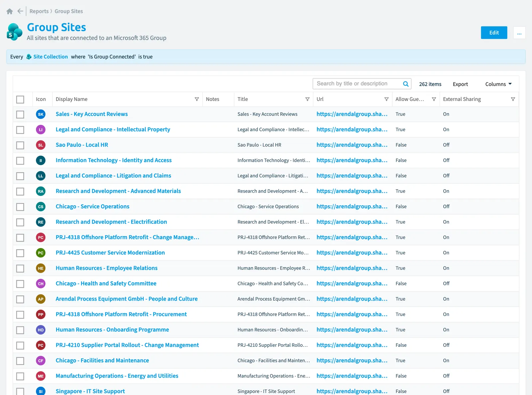
Task: Click the Site Collection icon in filter bar
Action: [x=29, y=57]
